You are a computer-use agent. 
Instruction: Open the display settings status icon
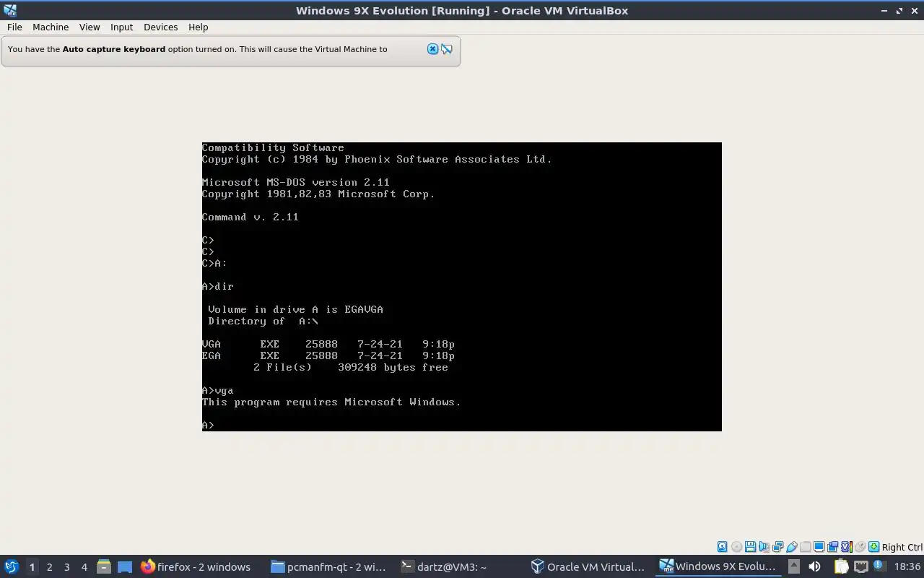(x=819, y=547)
